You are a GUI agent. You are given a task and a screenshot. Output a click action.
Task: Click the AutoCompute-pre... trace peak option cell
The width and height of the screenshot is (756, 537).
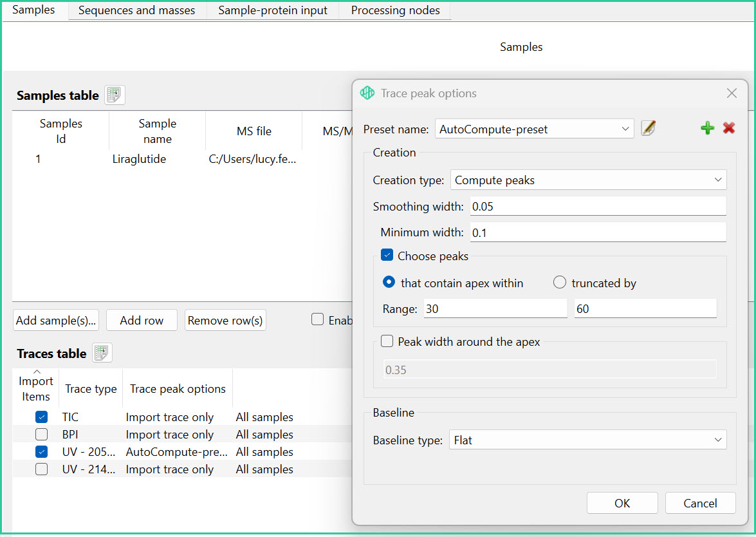(x=176, y=452)
